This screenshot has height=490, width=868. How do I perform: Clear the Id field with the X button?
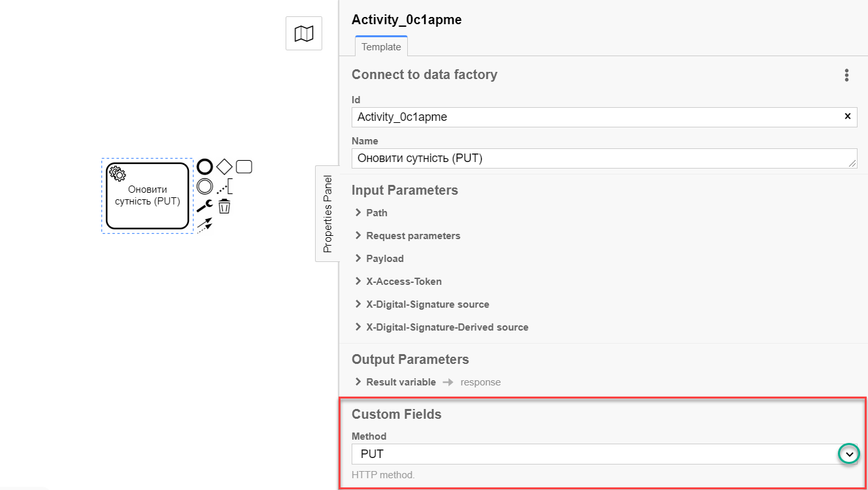click(848, 116)
